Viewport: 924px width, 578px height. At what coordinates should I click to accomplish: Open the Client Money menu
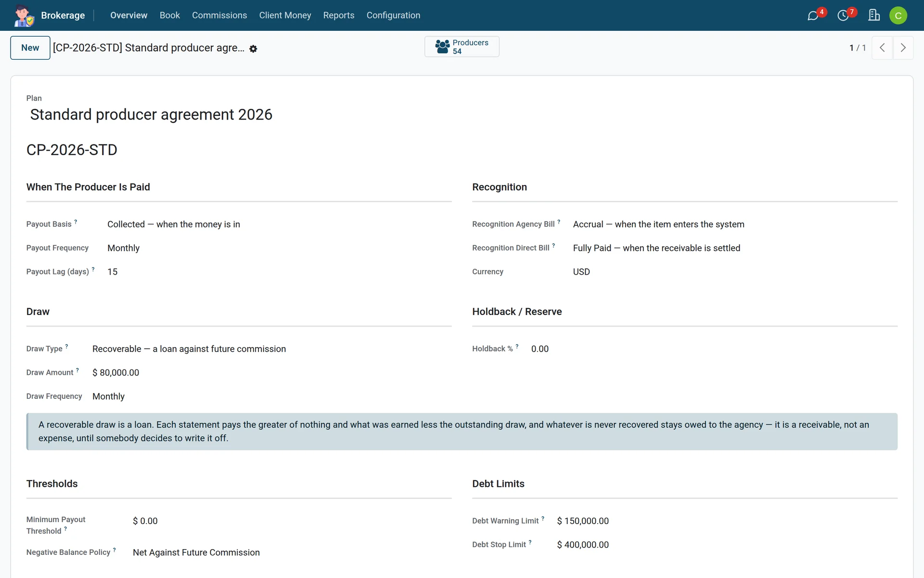285,15
